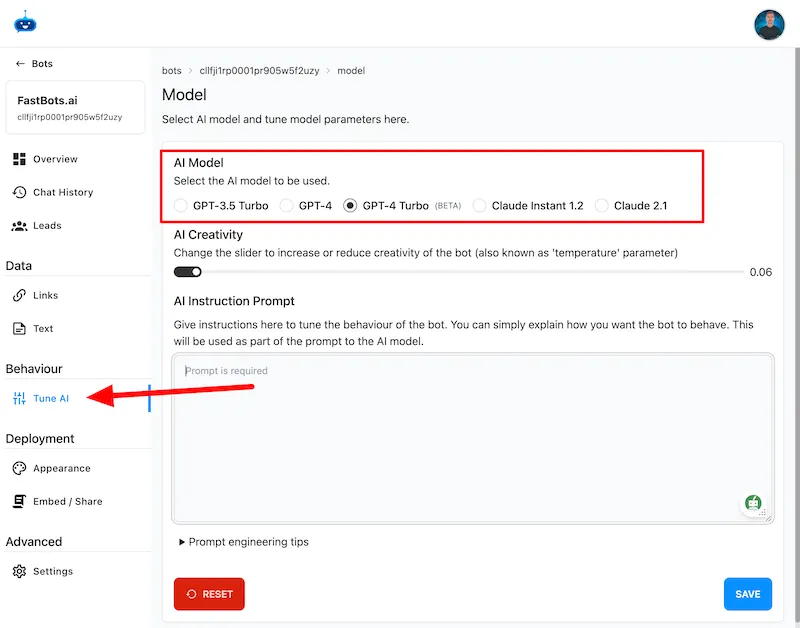Select the GPT-4 radio option
This screenshot has height=628, width=800.
coord(286,206)
